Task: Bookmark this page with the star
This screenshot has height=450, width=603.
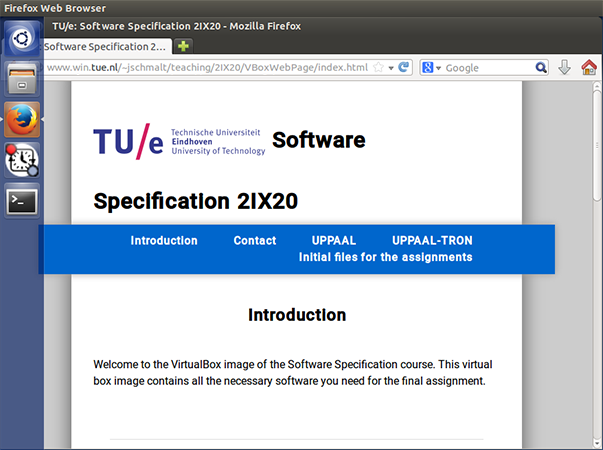Action: coord(378,68)
